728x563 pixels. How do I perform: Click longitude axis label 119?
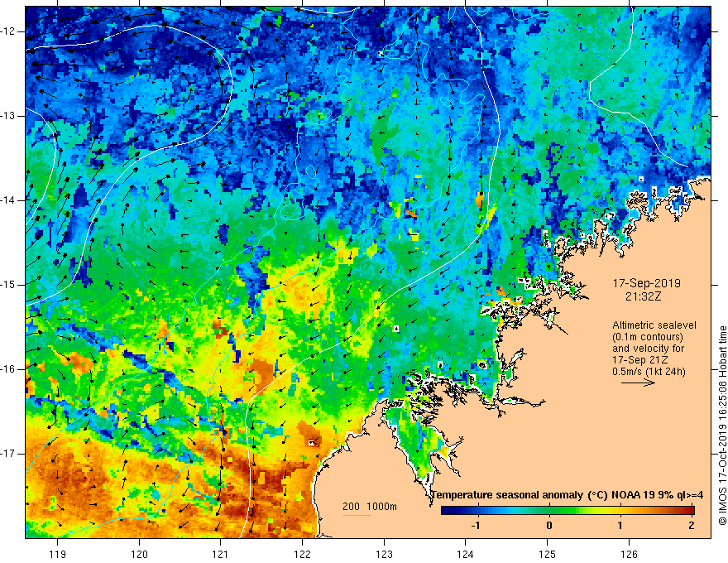(58, 554)
